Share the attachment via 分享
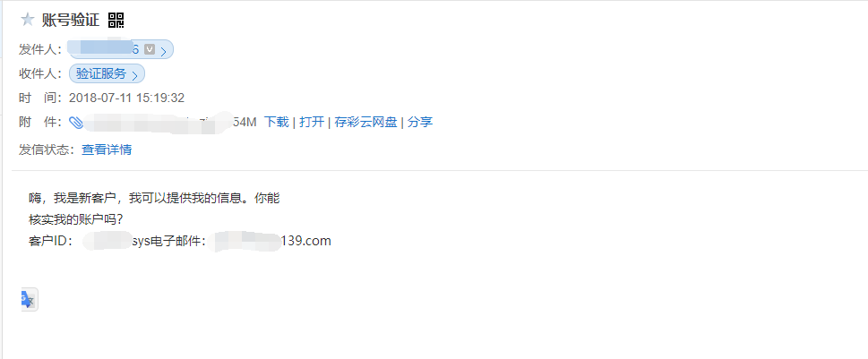 [420, 122]
